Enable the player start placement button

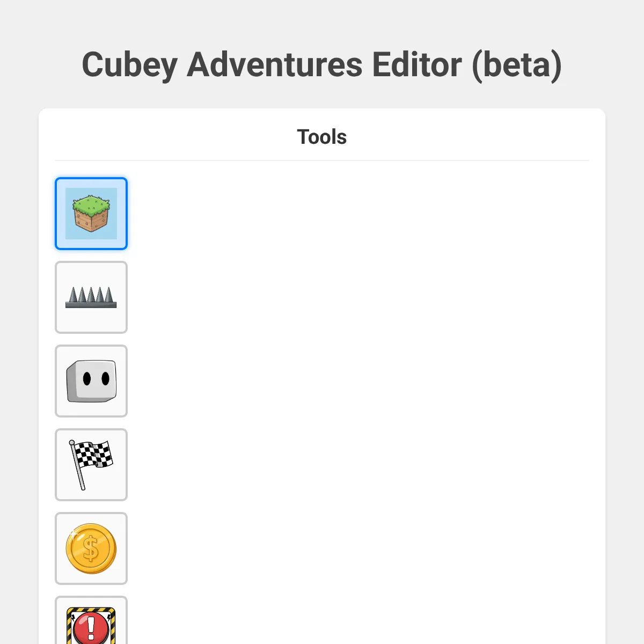click(x=91, y=381)
